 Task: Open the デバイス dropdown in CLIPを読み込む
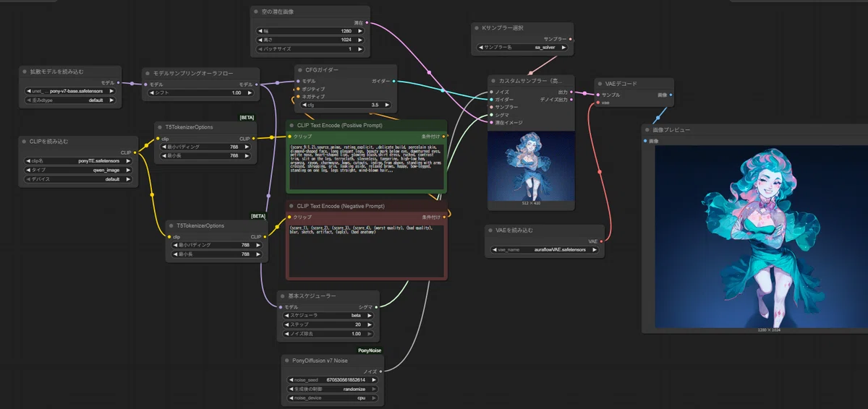point(78,178)
